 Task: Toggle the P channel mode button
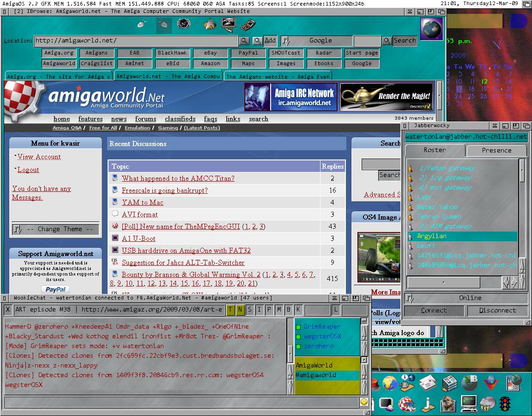point(269,309)
